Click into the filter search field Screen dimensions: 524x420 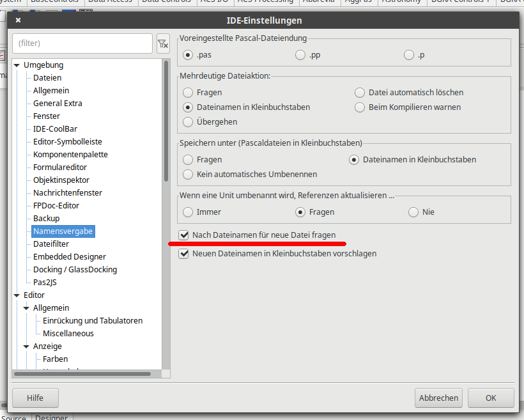pos(82,43)
